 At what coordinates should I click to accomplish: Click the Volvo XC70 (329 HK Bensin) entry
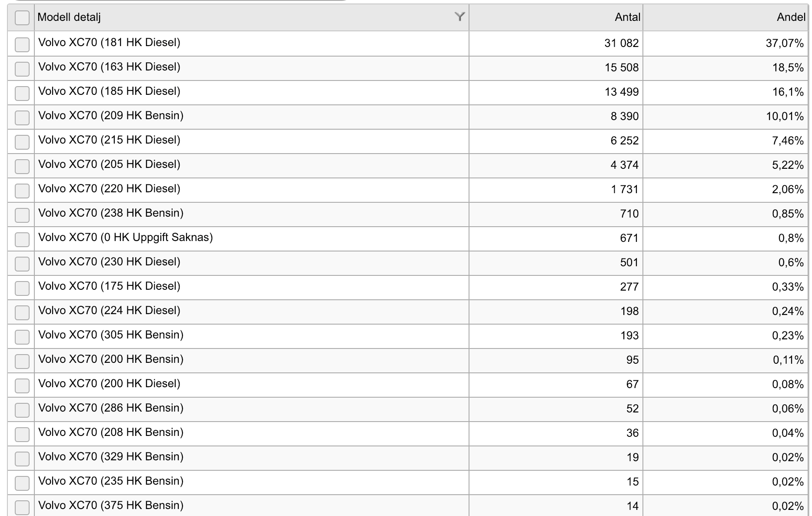pos(111,457)
